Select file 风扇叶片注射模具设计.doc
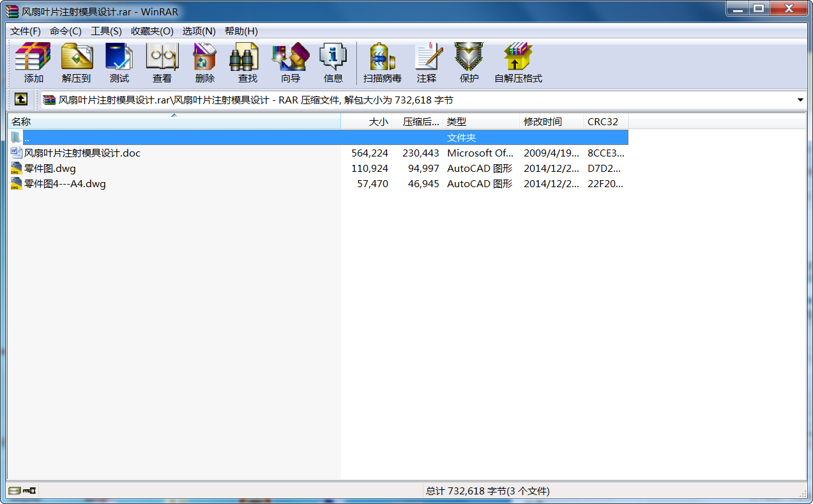The height and width of the screenshot is (504, 813). [82, 153]
